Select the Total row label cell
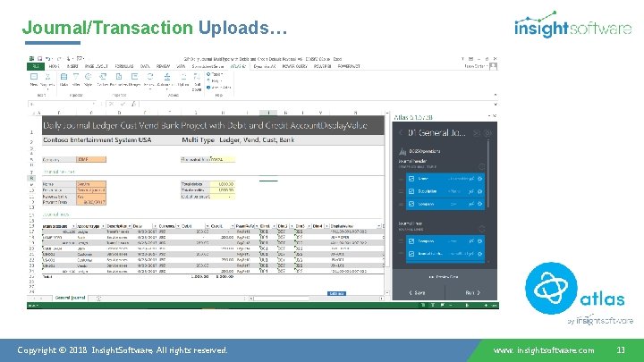This screenshot has height=362, width=644. pos(47,276)
